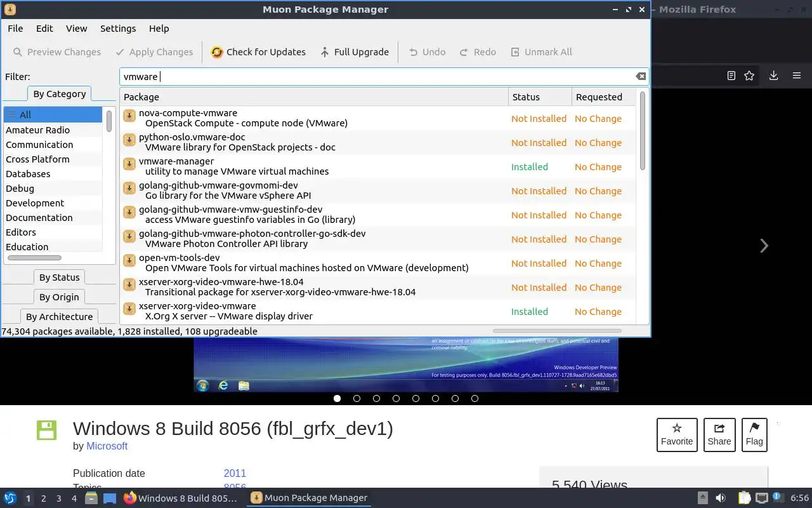Screen dimensions: 812x508
Task: Click the python-oslo.vmware-doc package icon
Action: pyautogui.click(x=129, y=140)
